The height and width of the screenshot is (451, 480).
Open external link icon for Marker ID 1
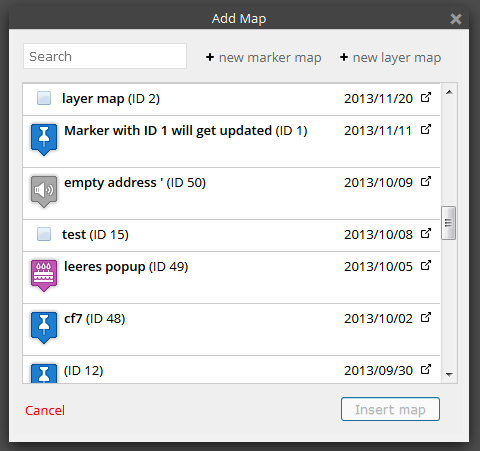tap(426, 129)
